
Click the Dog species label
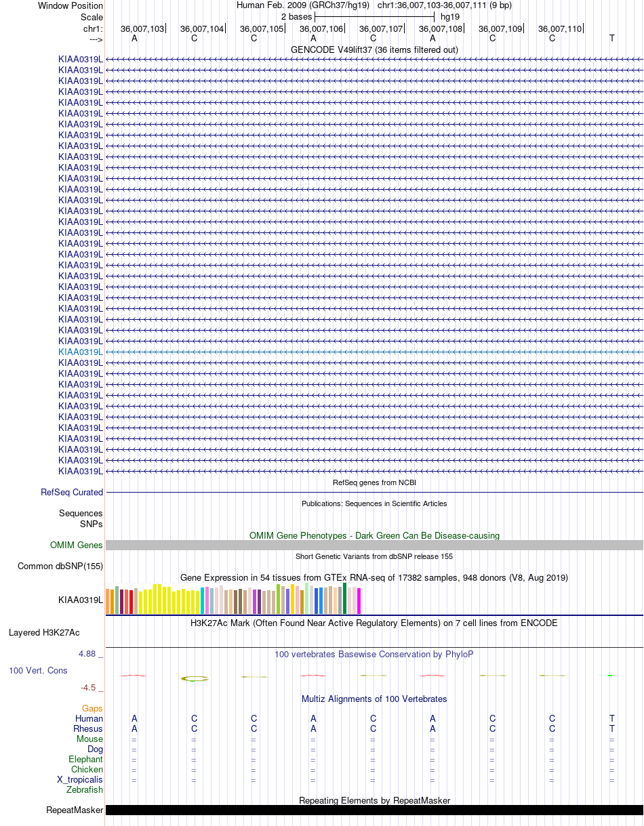96,749
